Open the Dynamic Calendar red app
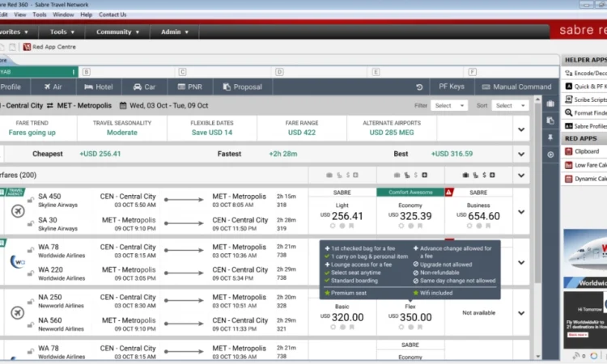607x364 pixels. click(x=585, y=179)
